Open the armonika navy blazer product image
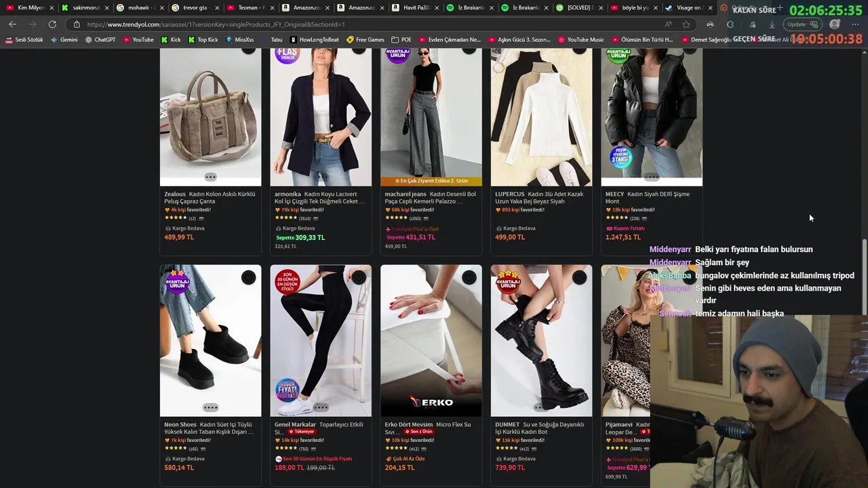 tap(321, 117)
